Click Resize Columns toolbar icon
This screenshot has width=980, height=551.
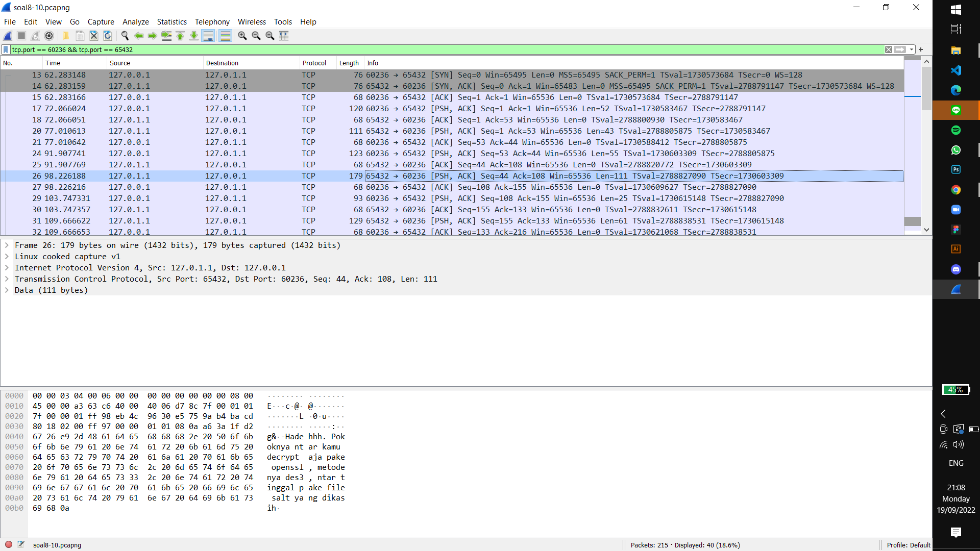284,36
